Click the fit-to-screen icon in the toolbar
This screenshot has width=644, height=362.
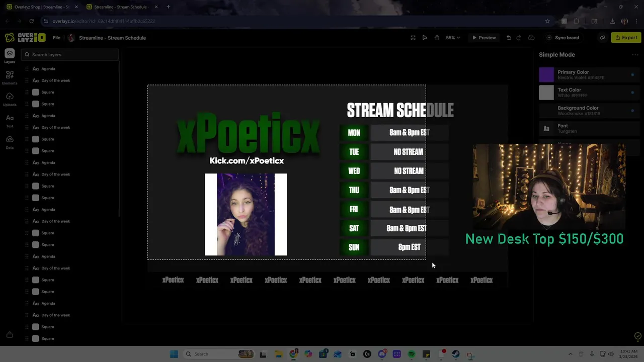[x=413, y=38]
